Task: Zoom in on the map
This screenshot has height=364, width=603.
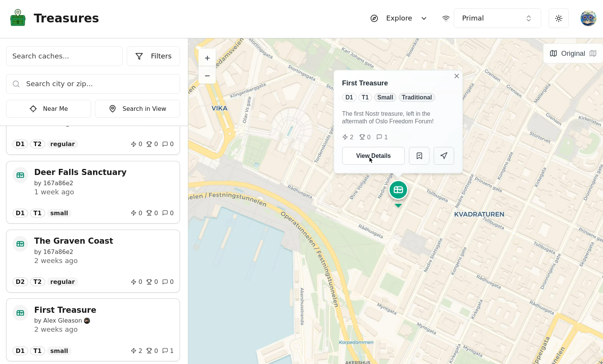Action: point(207,58)
